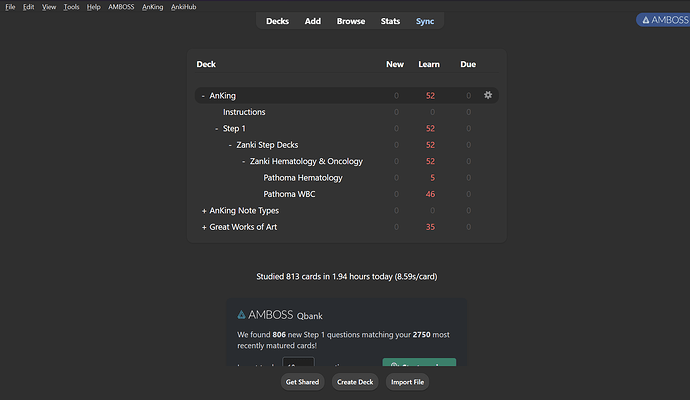
Task: Expand the AnKing Note Types deck
Action: pos(204,211)
